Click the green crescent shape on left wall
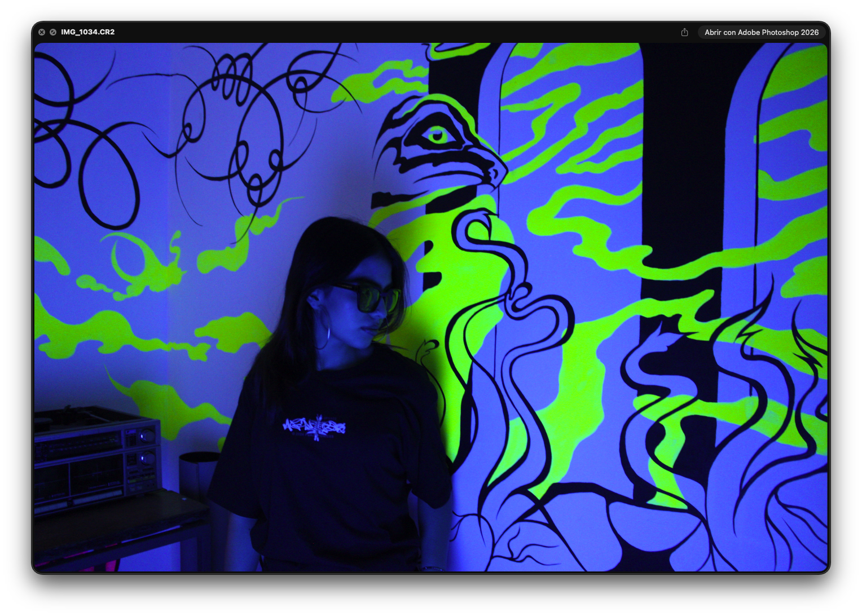The width and height of the screenshot is (862, 616). [127, 259]
